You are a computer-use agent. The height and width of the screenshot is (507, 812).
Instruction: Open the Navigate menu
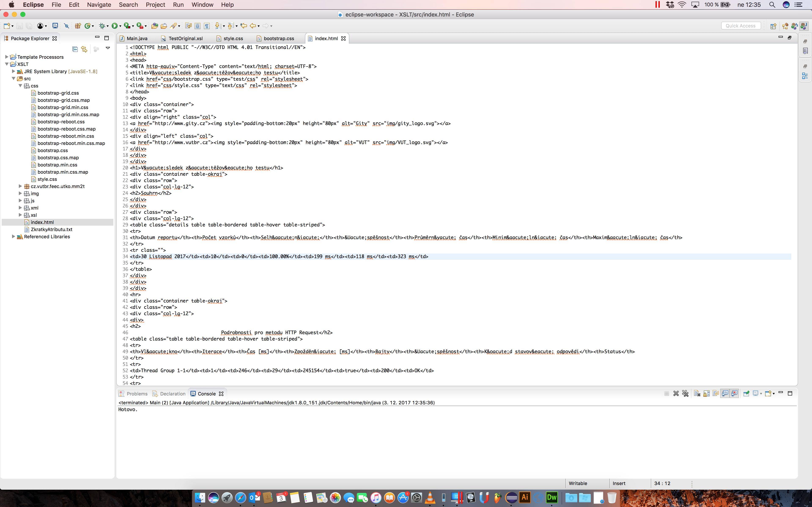pyautogui.click(x=99, y=5)
